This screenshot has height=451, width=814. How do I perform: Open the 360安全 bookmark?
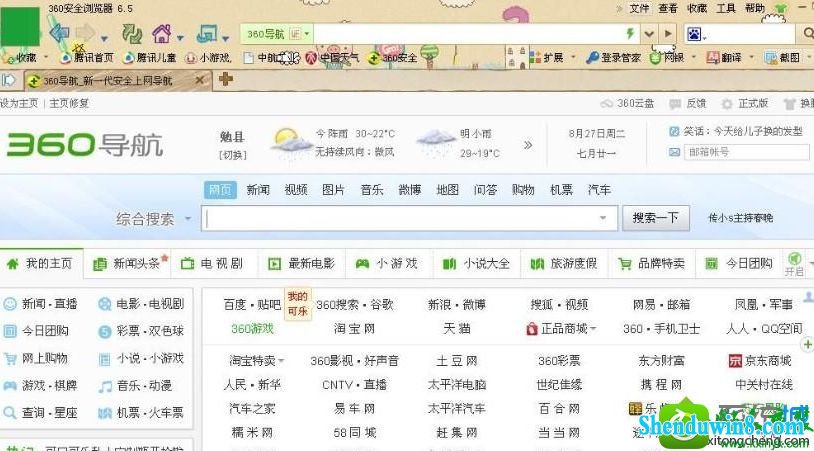[x=392, y=58]
